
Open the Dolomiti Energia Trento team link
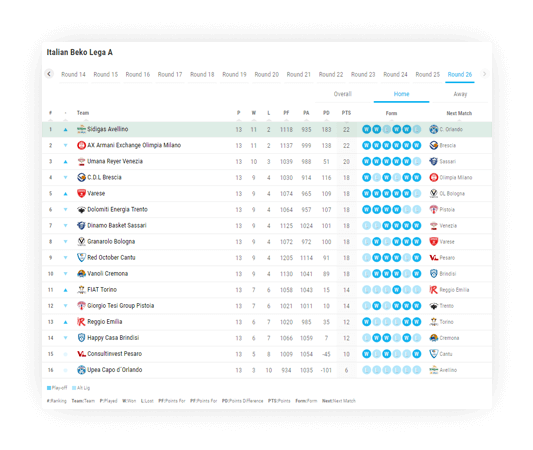(118, 210)
